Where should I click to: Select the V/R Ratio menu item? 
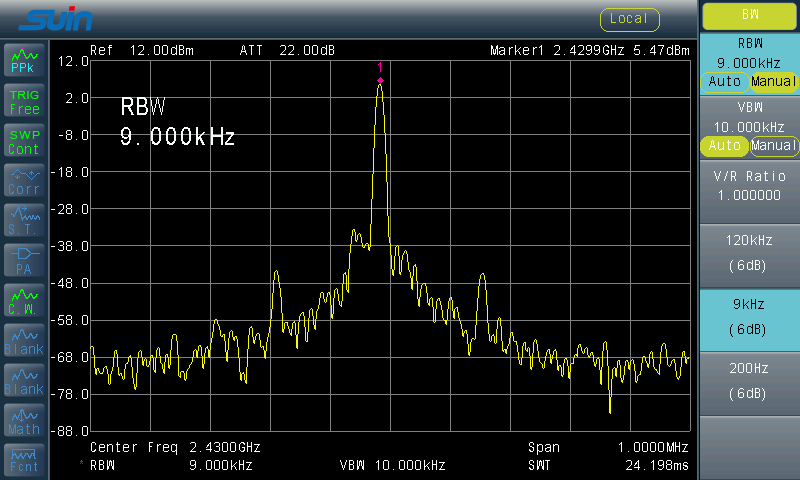[749, 186]
